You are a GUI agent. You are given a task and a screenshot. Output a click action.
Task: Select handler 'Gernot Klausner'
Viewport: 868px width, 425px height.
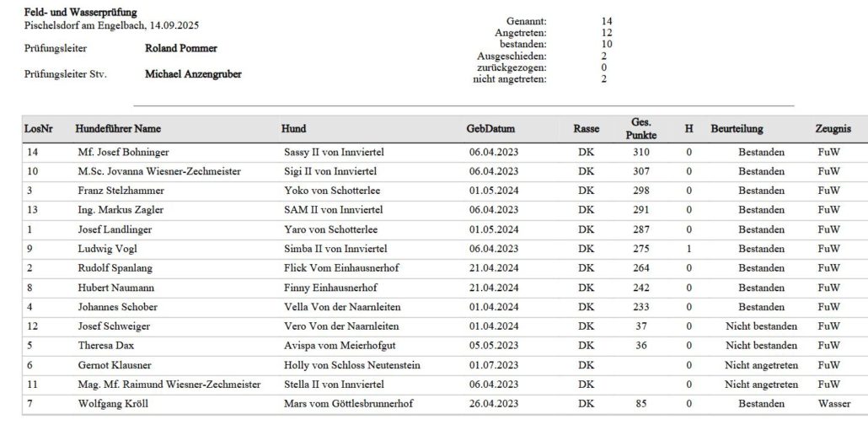pos(115,365)
